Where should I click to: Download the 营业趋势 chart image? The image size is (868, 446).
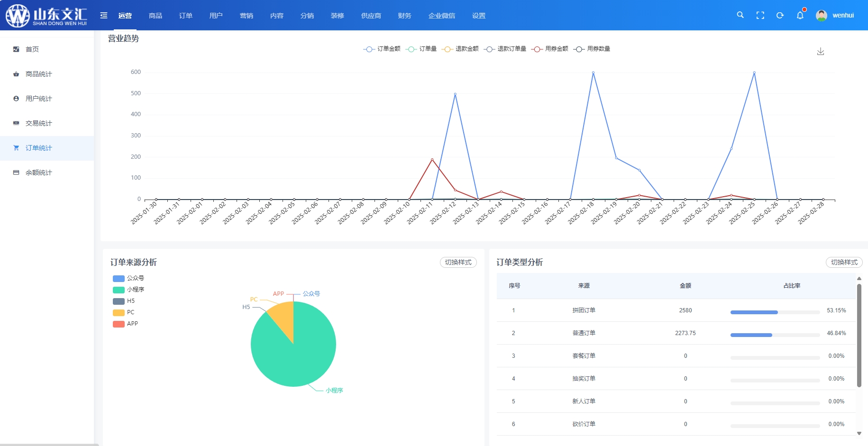click(821, 51)
